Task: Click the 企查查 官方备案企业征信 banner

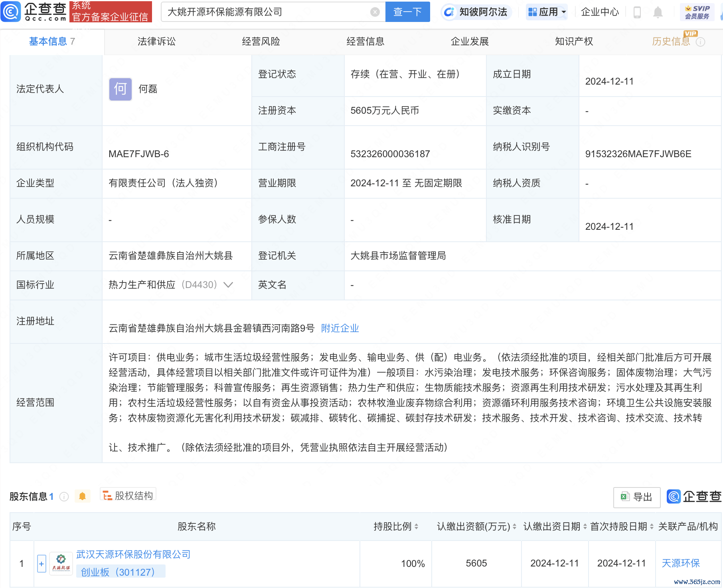Action: [111, 12]
